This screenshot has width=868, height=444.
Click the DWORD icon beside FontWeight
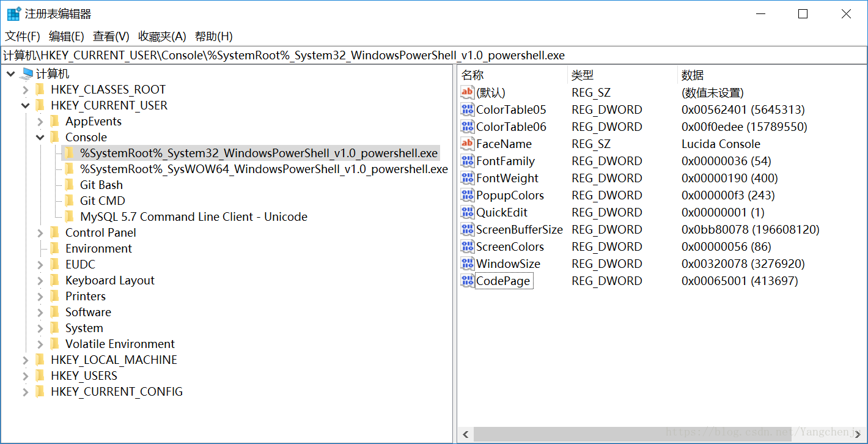click(468, 178)
